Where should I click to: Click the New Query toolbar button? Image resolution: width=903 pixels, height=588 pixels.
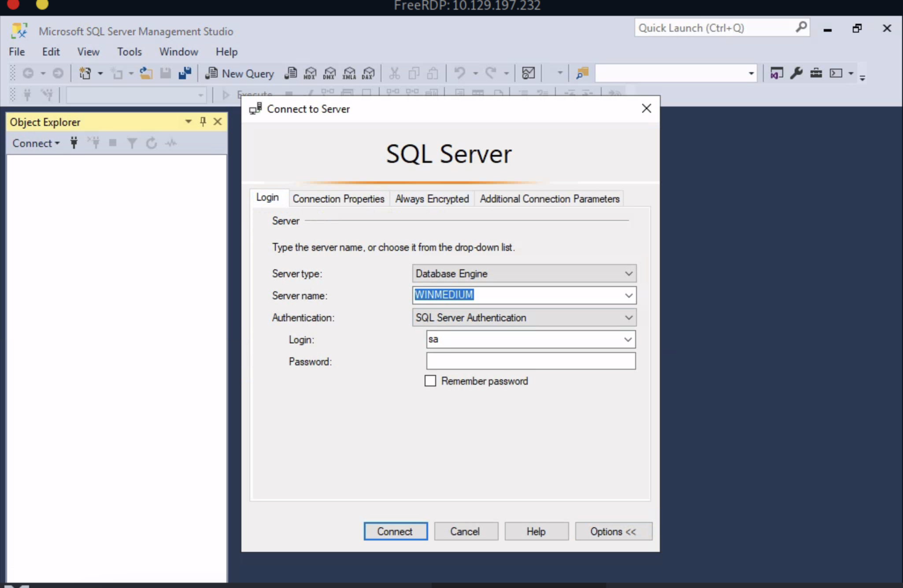click(240, 73)
